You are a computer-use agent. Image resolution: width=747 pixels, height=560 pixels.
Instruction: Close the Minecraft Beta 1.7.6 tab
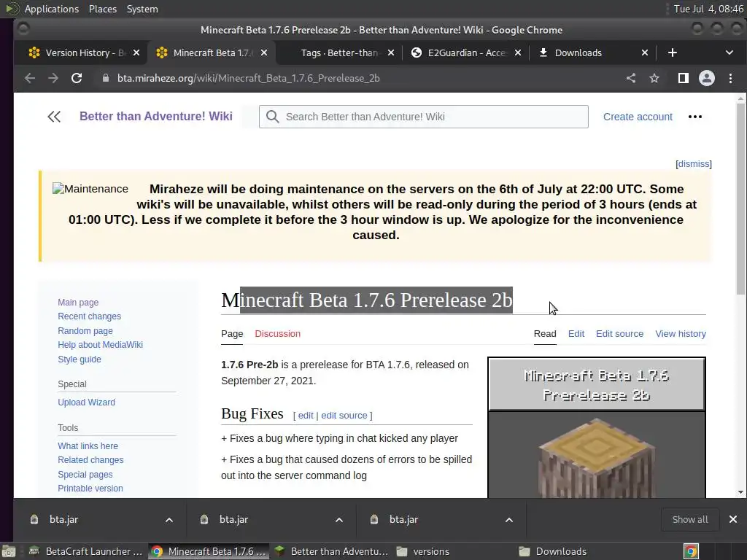[264, 52]
